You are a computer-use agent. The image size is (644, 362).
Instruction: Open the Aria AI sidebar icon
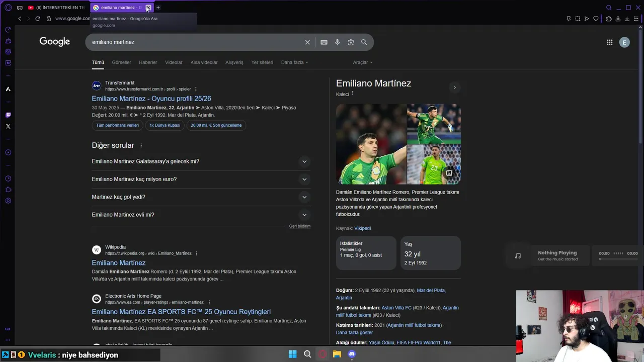(8, 89)
